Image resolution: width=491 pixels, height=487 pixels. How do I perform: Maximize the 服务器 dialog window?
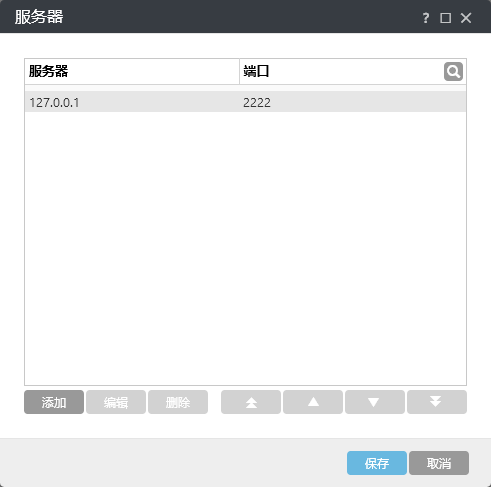(x=446, y=18)
